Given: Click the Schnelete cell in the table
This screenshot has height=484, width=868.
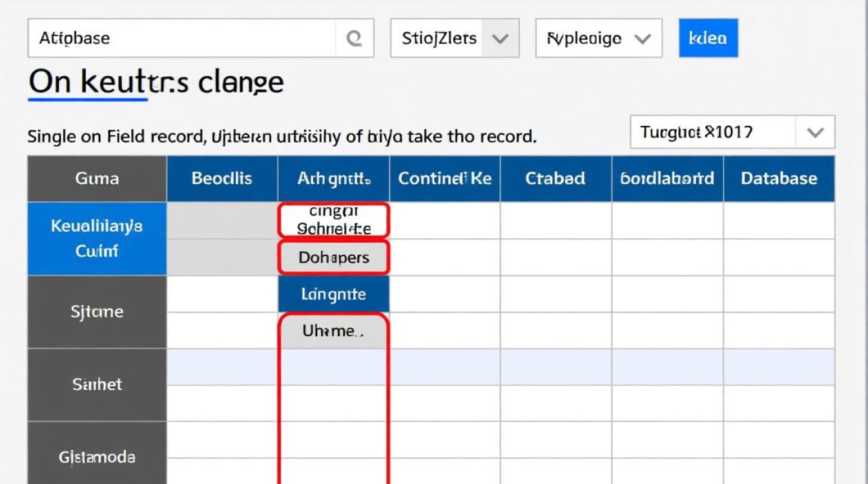Looking at the screenshot, I should click(333, 221).
